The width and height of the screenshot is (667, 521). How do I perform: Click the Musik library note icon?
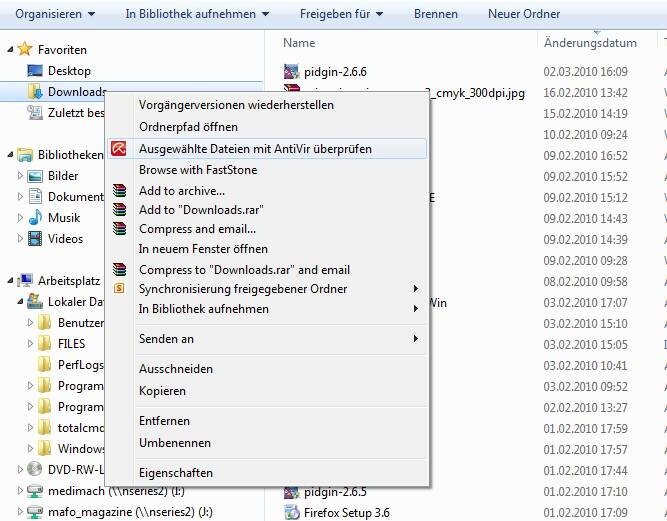click(x=35, y=217)
